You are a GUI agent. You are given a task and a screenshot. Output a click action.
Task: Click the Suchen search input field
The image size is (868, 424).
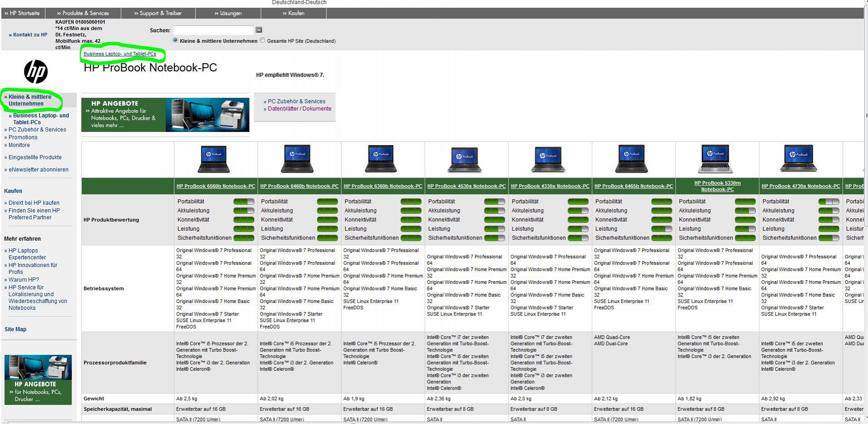pos(213,30)
